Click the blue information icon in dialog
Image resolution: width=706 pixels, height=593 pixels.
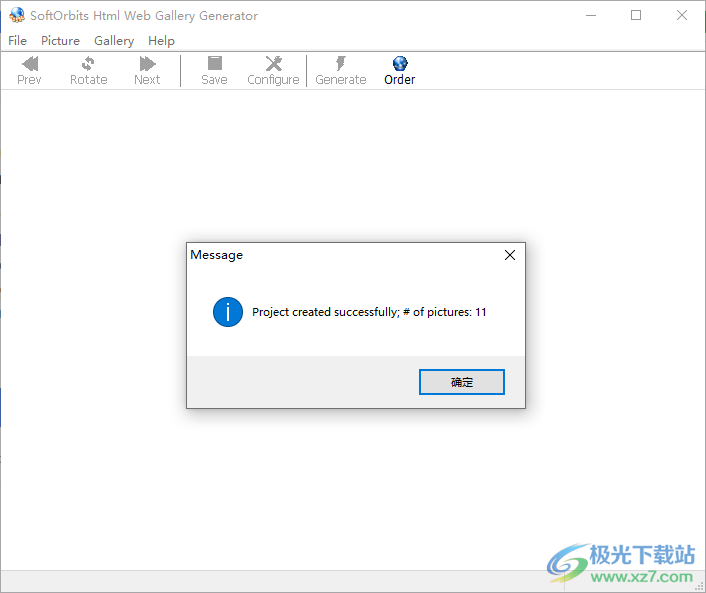coord(228,312)
